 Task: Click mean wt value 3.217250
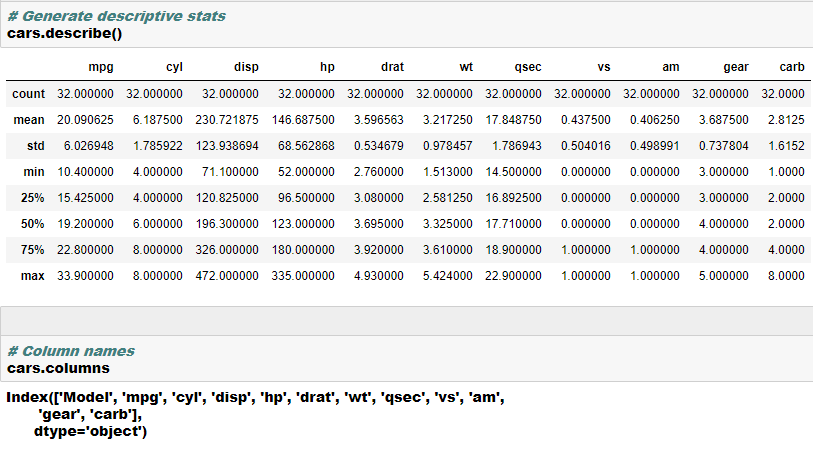click(x=448, y=120)
